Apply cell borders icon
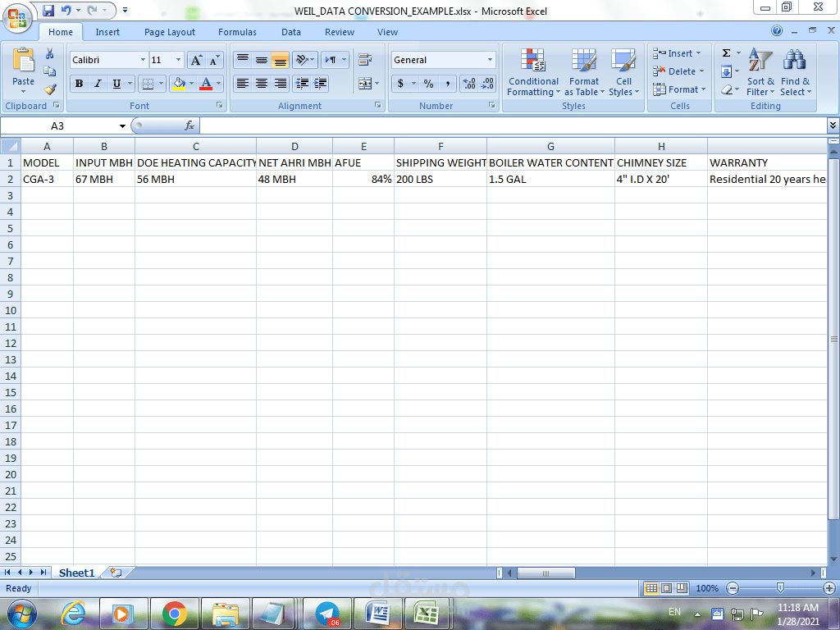This screenshot has height=630, width=840. click(148, 84)
